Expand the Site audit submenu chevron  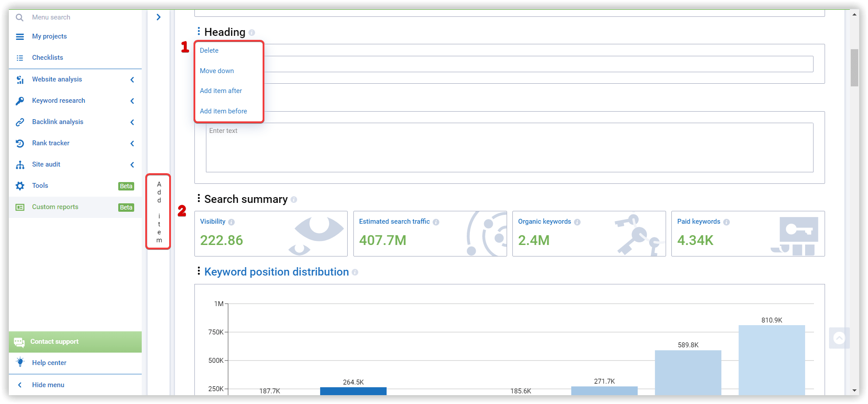132,165
